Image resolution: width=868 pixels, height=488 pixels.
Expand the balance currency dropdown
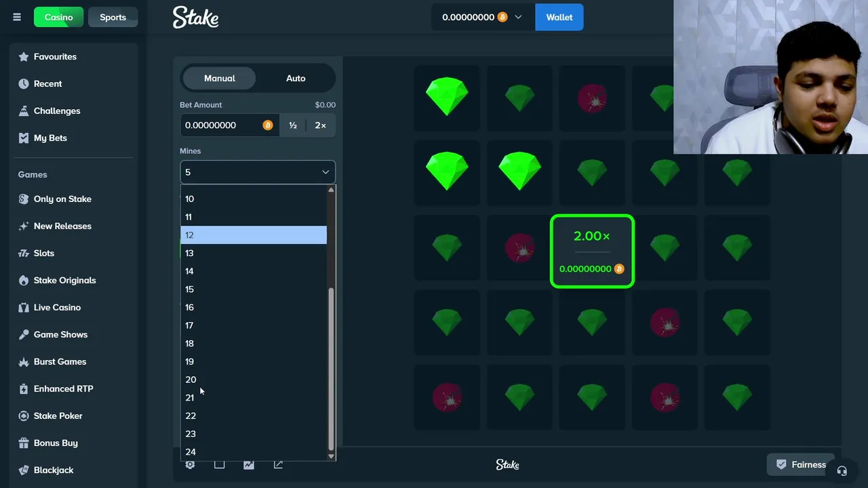point(519,18)
